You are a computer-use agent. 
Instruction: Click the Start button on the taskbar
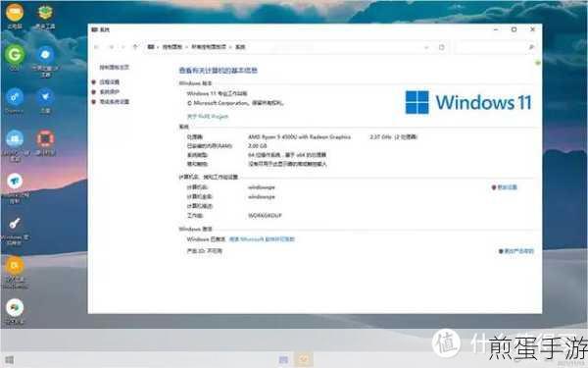tap(9, 360)
